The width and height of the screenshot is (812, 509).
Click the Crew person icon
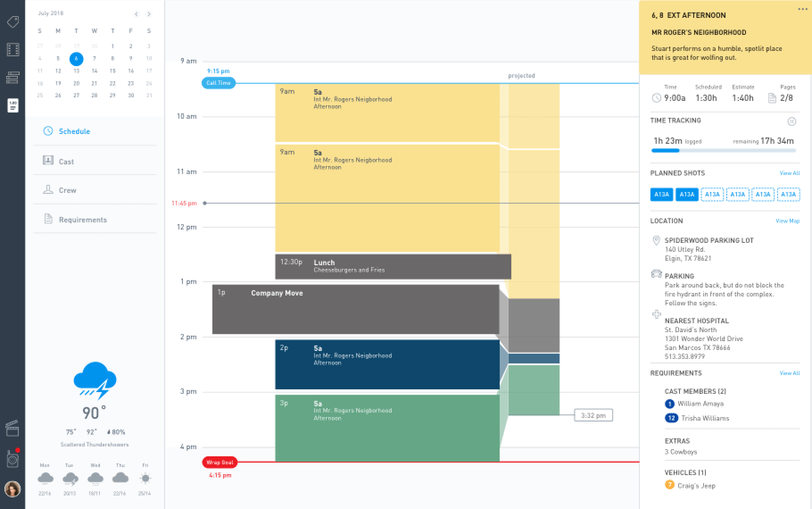48,189
